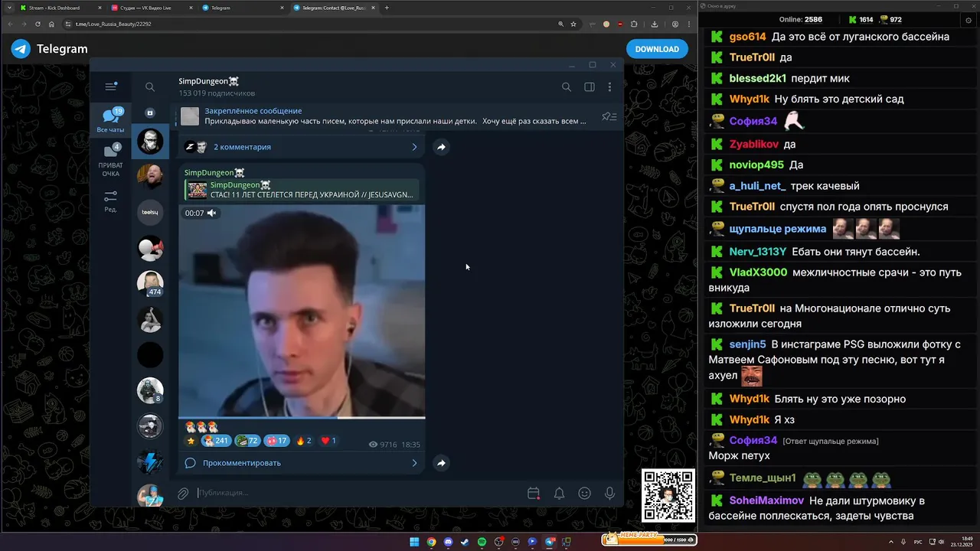Click the chevron in the Прокомментировать row
The width and height of the screenshot is (980, 551).
[414, 463]
